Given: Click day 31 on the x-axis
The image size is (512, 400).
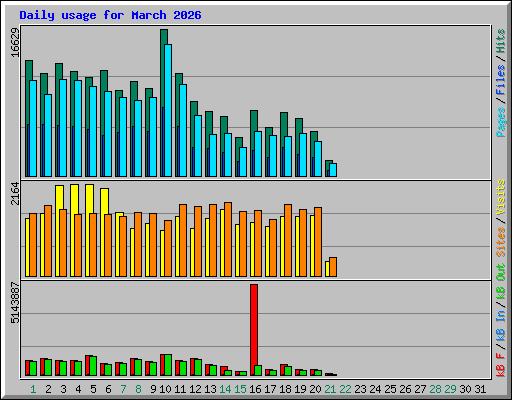Looking at the screenshot, I should point(480,389).
